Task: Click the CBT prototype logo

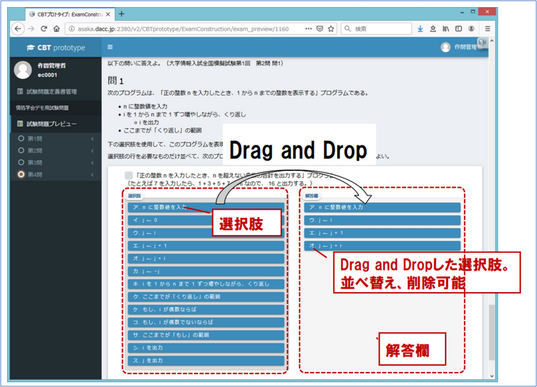Action: click(x=56, y=48)
